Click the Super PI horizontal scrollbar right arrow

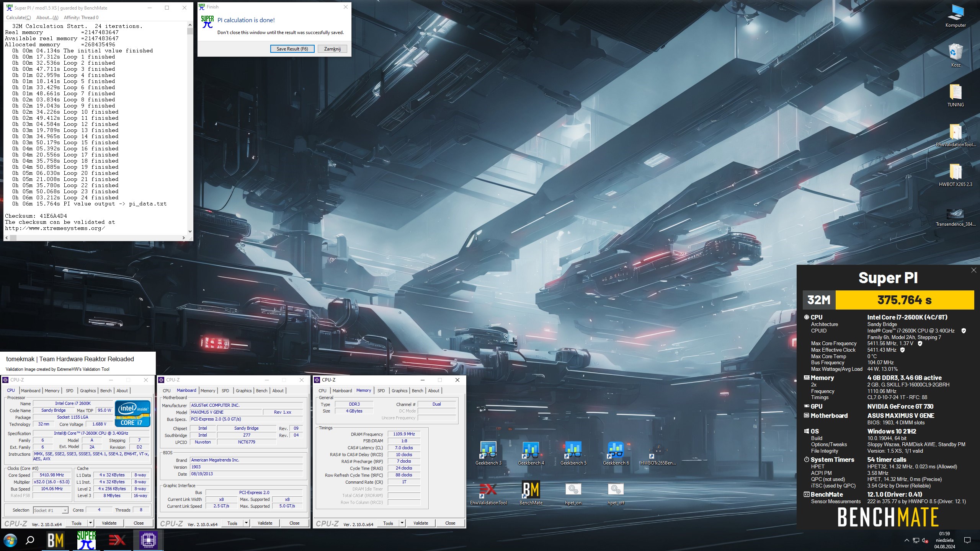pos(184,238)
